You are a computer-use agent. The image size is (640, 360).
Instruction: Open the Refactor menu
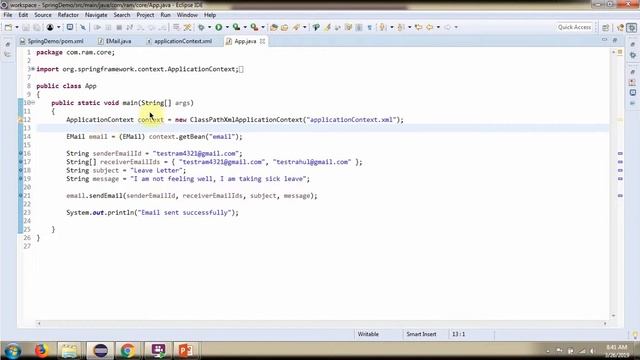(x=68, y=15)
